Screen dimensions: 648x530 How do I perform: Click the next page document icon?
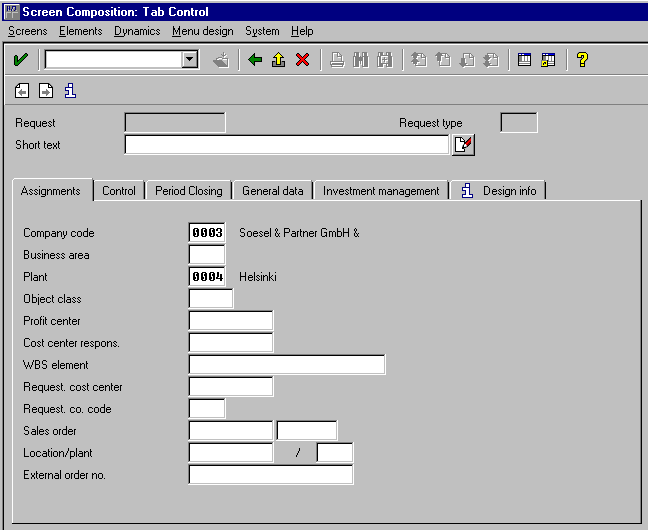46,91
